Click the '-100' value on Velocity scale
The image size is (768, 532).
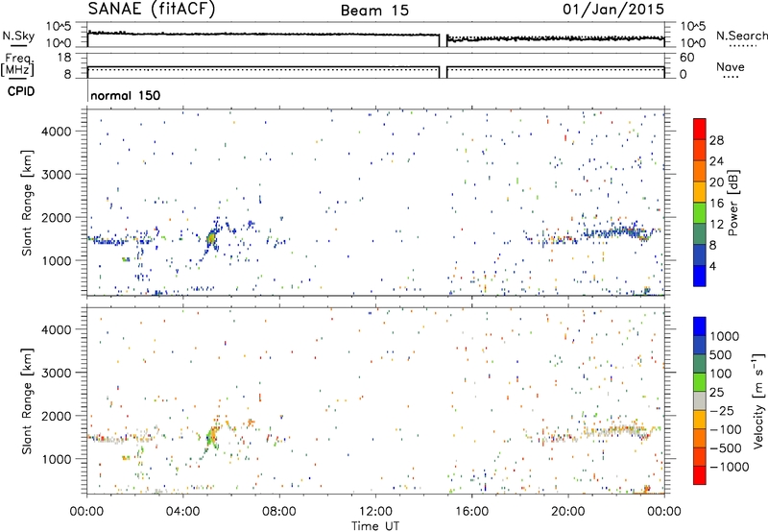coord(726,429)
